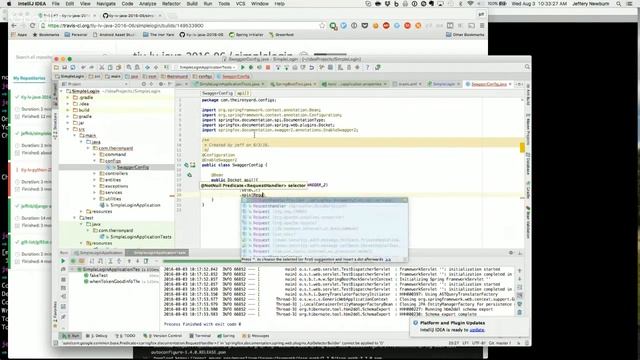640x360 pixels.
Task: Click the Find magnifier icon in toolbar
Action: click(x=129, y=67)
